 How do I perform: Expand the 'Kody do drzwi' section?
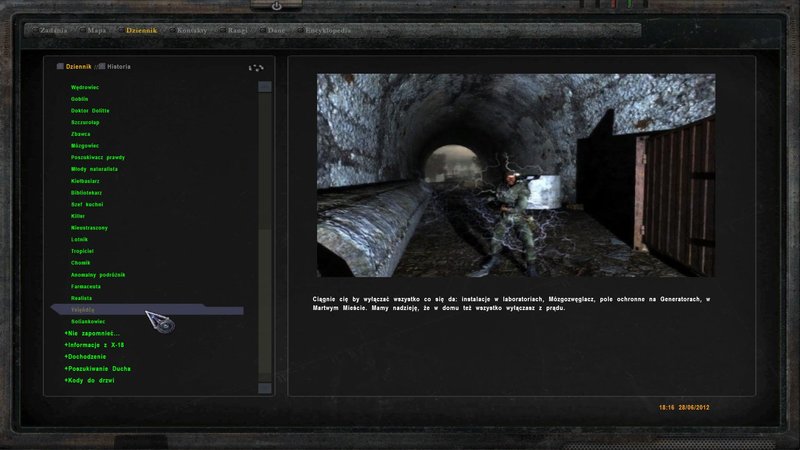click(x=89, y=380)
